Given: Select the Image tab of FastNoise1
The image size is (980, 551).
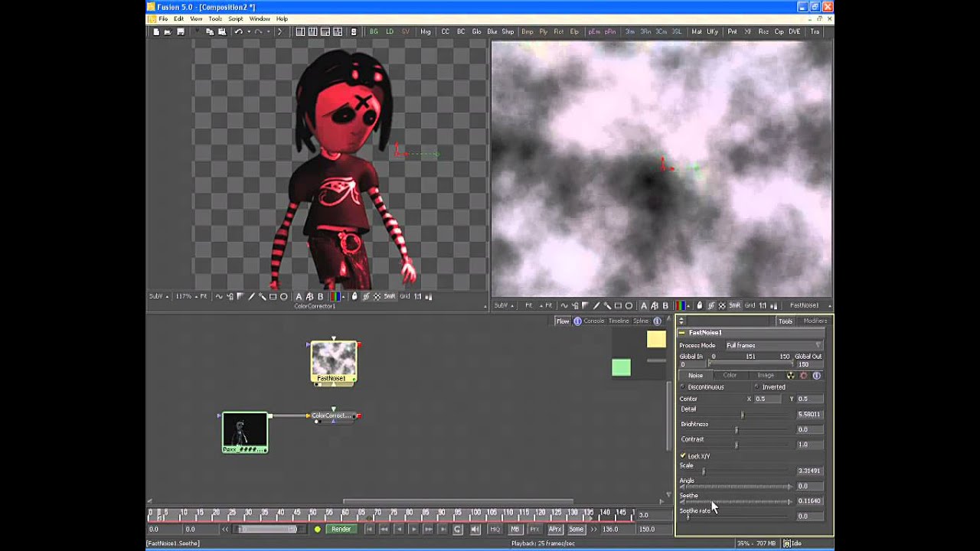Looking at the screenshot, I should point(766,375).
